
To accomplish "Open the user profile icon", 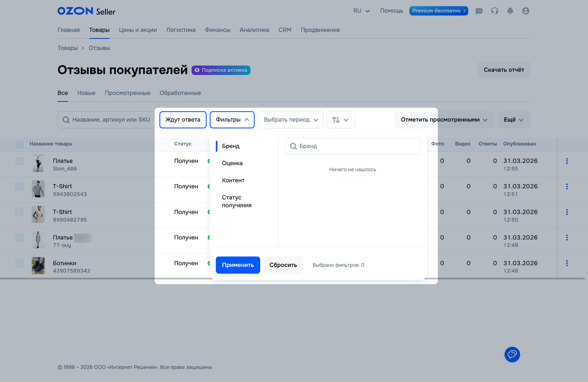I will pos(526,11).
